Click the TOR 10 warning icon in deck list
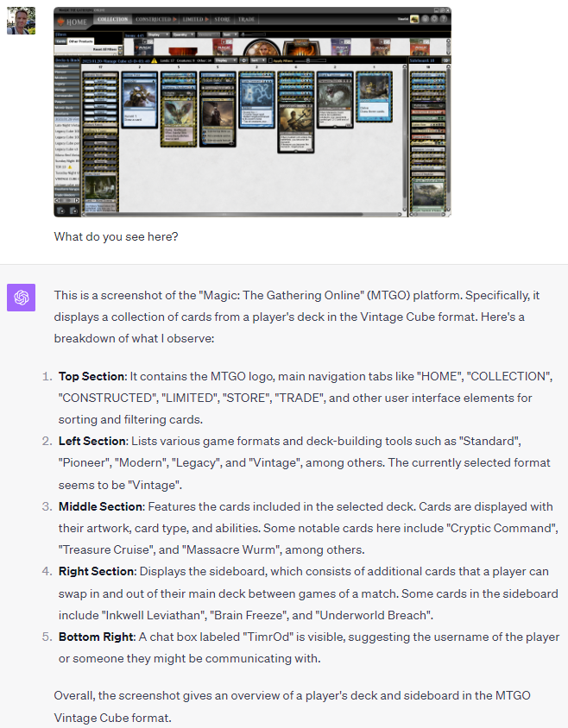The width and height of the screenshot is (568, 728). (70, 166)
